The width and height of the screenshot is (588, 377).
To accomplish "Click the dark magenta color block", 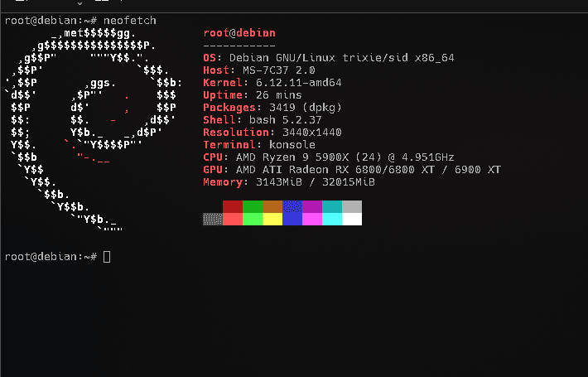I will 312,206.
